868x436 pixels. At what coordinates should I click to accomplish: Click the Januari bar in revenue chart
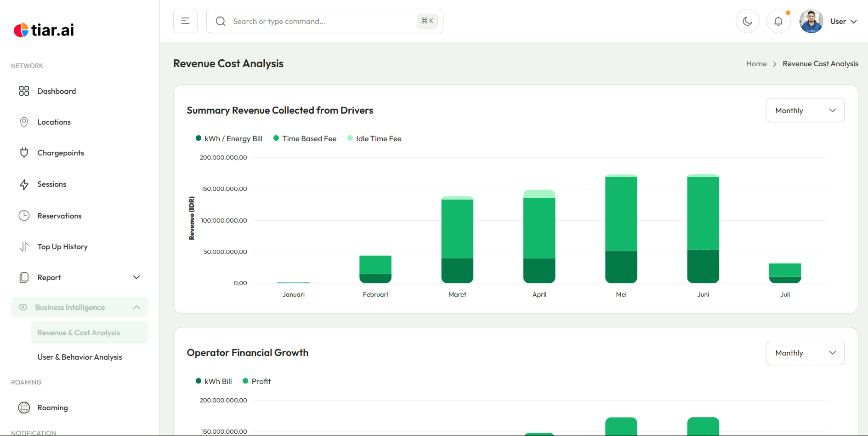pos(294,282)
